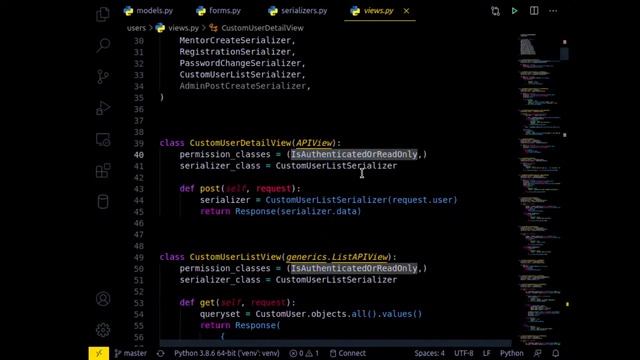Open the Source Control view
The image size is (640, 360).
tap(103, 76)
